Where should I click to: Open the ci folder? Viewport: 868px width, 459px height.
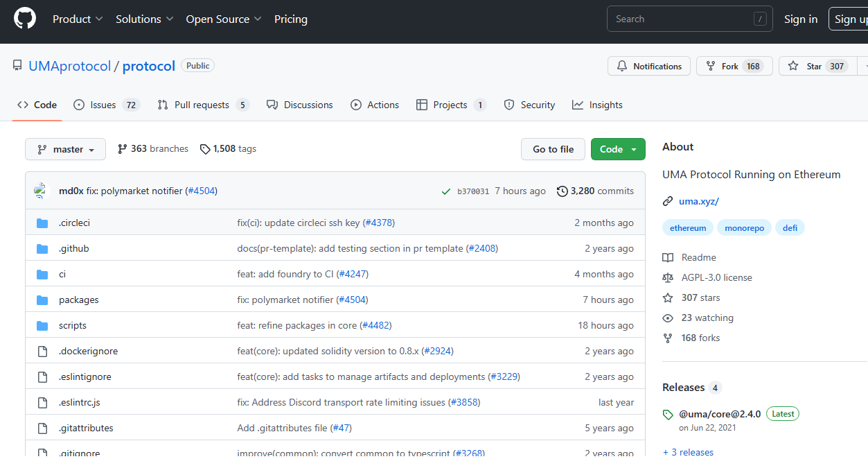(x=62, y=275)
